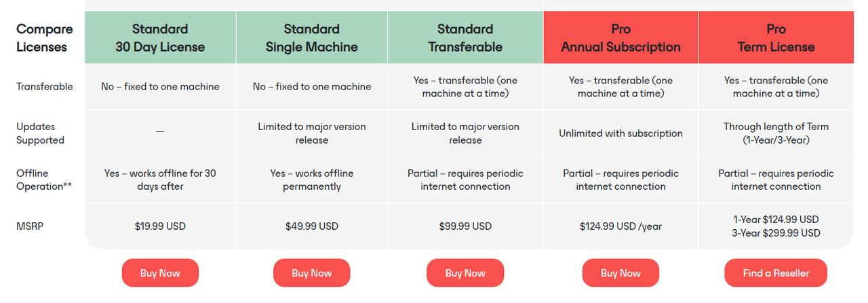868x303 pixels.
Task: Click the Transferable row label
Action: [45, 87]
